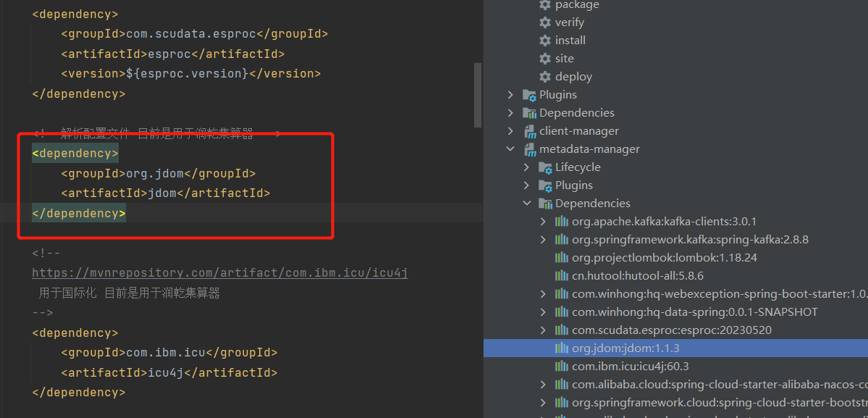This screenshot has width=868, height=418.
Task: Click the top Plugins folder icon
Action: tap(530, 95)
